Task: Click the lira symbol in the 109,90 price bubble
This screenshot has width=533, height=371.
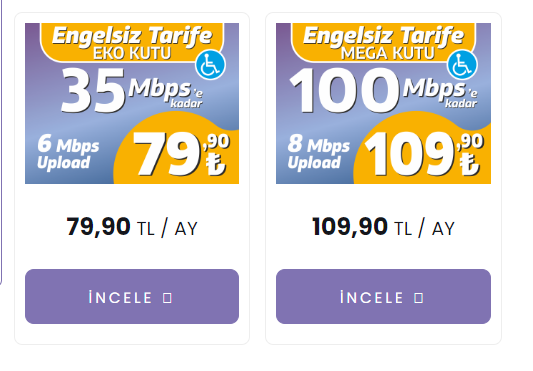Action: pos(470,164)
